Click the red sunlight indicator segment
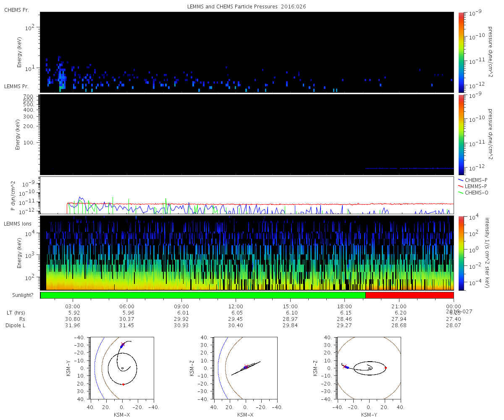 coord(409,295)
